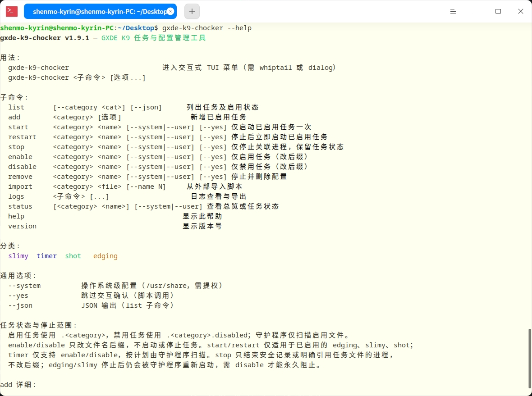Click the '--yes' general option

tap(18, 296)
